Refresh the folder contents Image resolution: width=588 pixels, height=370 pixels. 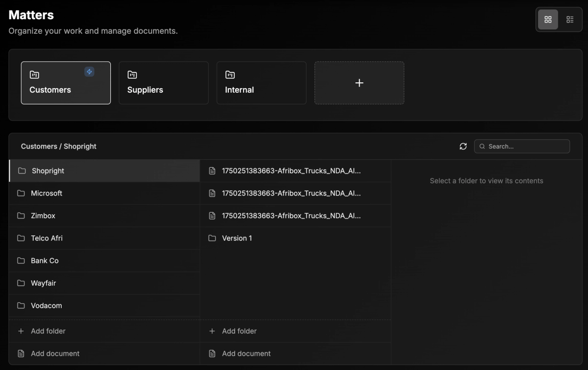(463, 146)
